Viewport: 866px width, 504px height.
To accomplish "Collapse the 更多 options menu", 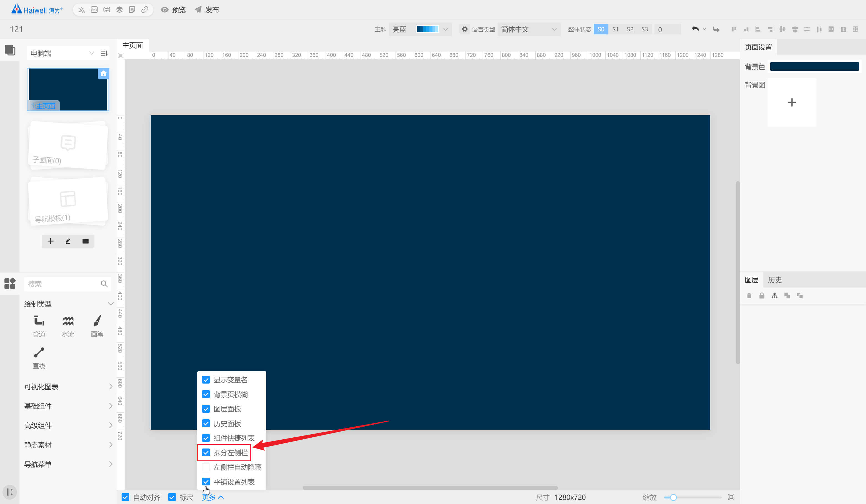I will [x=213, y=497].
